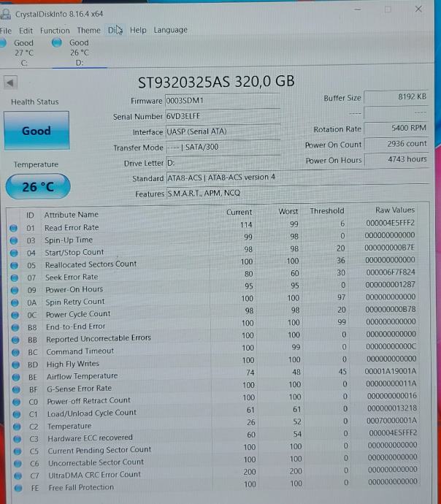Minimize the CrystalDiskInfo window
This screenshot has width=441, height=504.
[x=357, y=9]
